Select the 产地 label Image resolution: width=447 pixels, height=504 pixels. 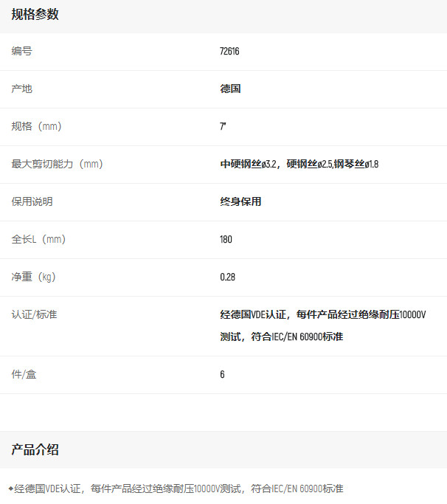pyautogui.click(x=22, y=89)
